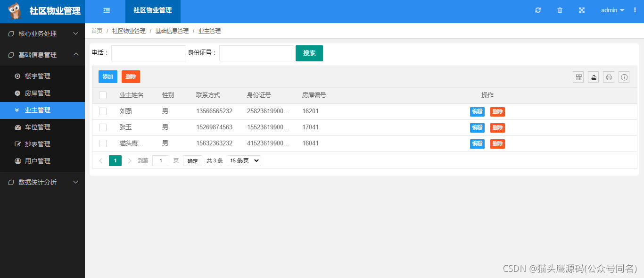Viewport: 644px width, 278px height.
Task: Click the 房屋编号 column header
Action: point(314,95)
